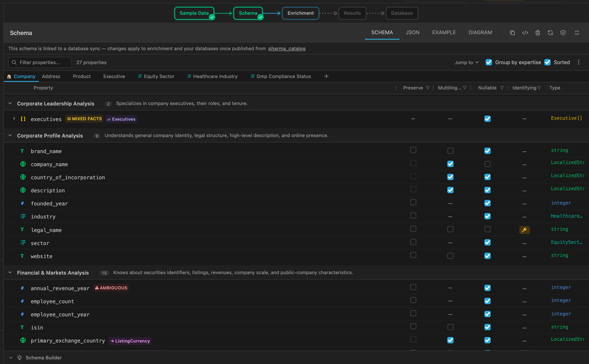
Task: Click the Executives relation badge
Action: tap(121, 119)
